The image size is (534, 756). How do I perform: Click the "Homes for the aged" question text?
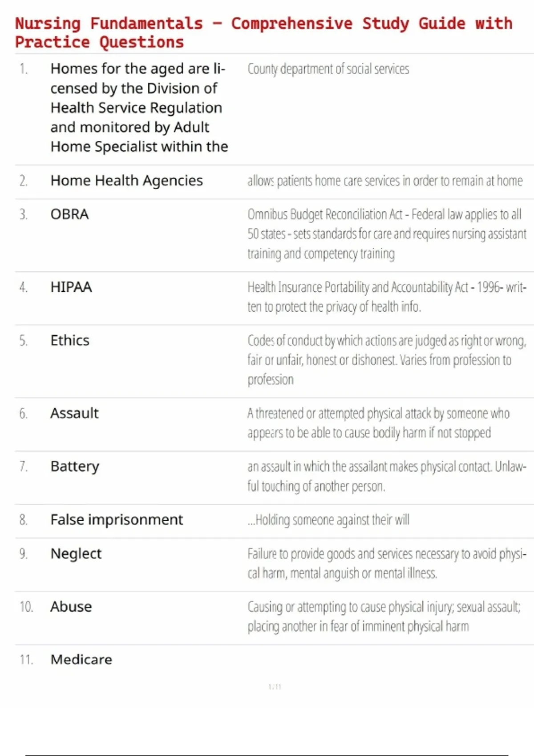139,108
